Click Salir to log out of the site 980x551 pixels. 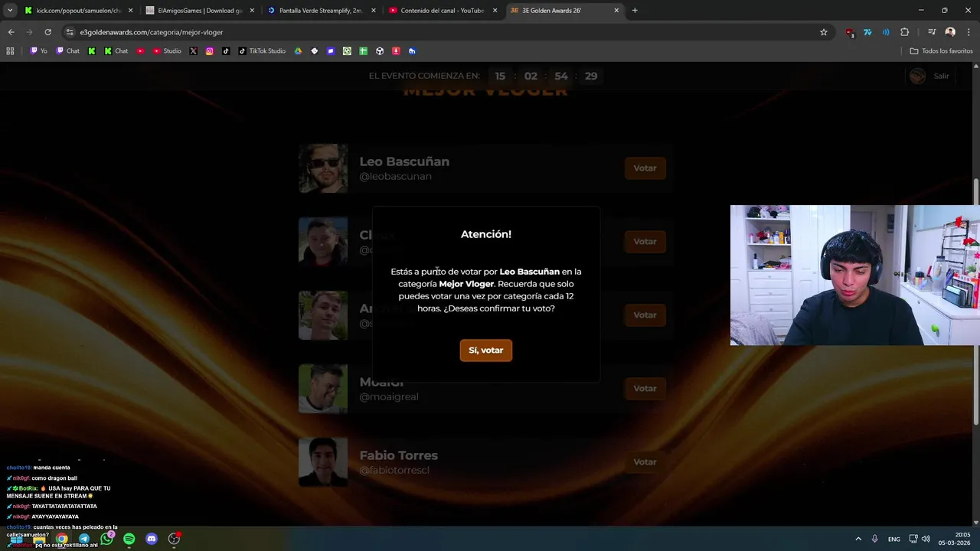pyautogui.click(x=941, y=76)
